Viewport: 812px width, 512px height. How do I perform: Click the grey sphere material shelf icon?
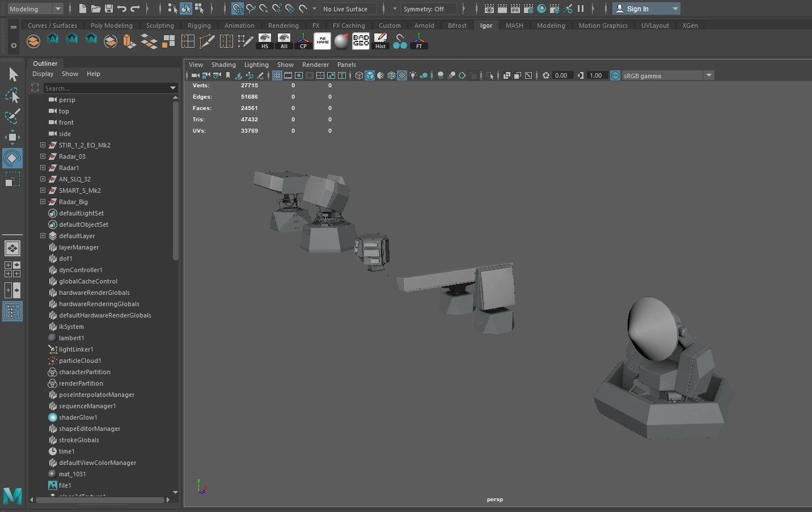click(x=341, y=41)
